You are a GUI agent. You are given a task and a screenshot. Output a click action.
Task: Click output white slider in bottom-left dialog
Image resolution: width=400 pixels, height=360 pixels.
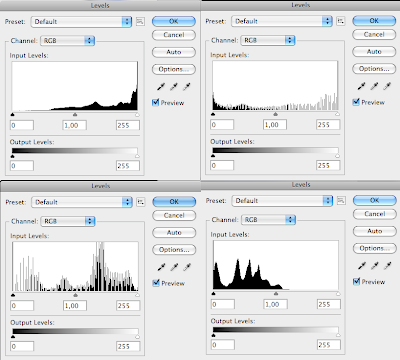tap(138, 337)
